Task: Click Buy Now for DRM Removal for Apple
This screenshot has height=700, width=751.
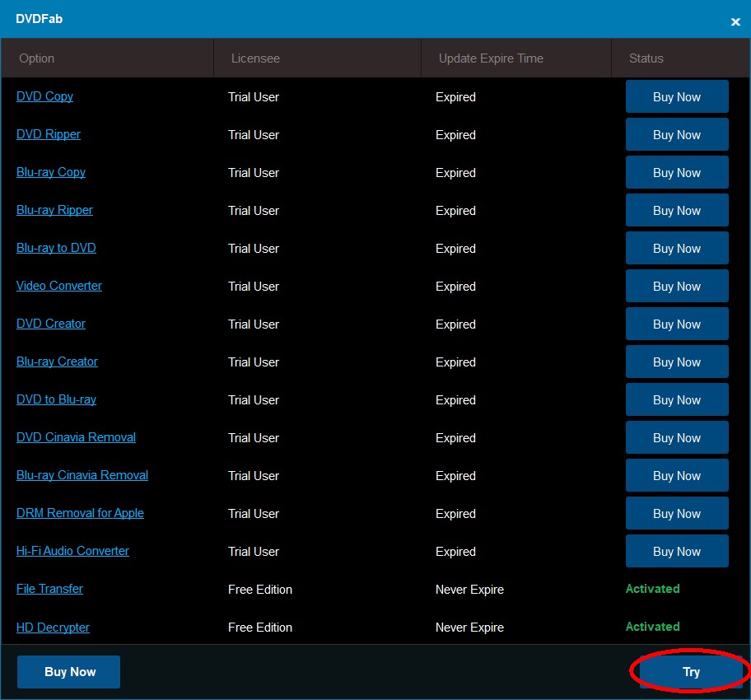Action: 677,513
